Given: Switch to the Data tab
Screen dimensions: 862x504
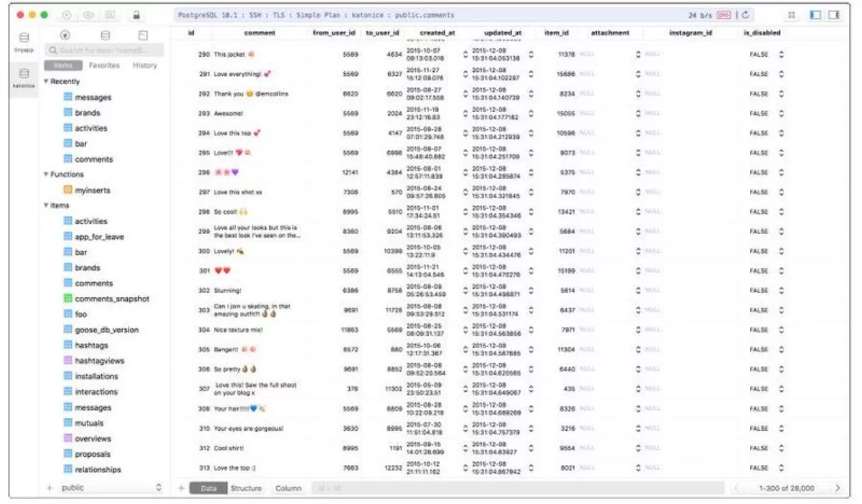Looking at the screenshot, I should point(208,488).
